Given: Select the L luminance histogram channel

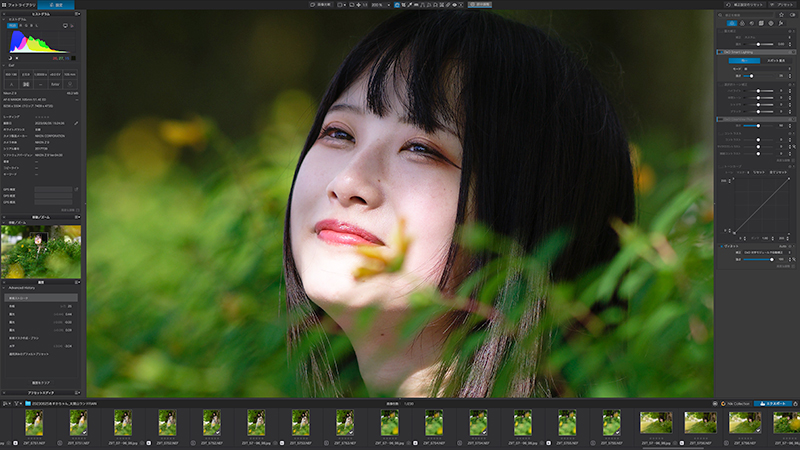Looking at the screenshot, I should [x=37, y=26].
